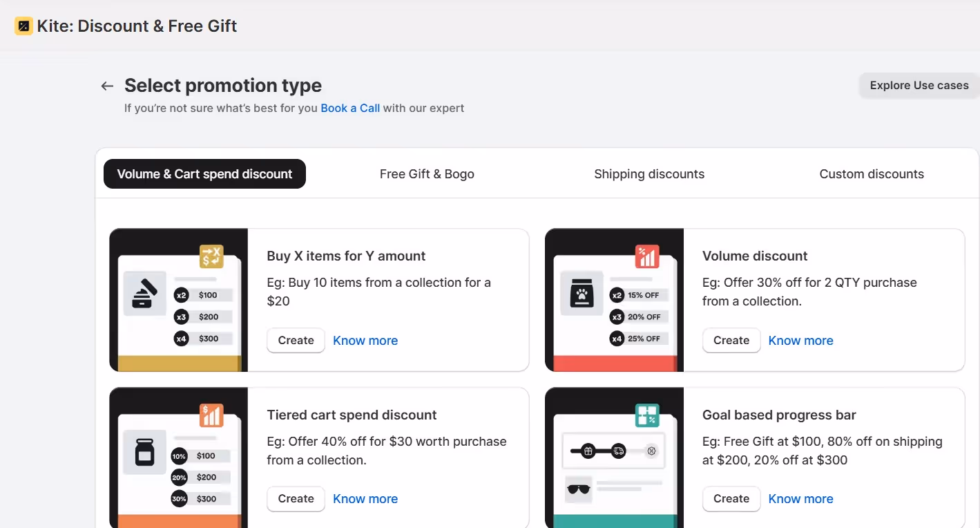Open the Shipping discounts tab
The width and height of the screenshot is (980, 528).
point(649,174)
